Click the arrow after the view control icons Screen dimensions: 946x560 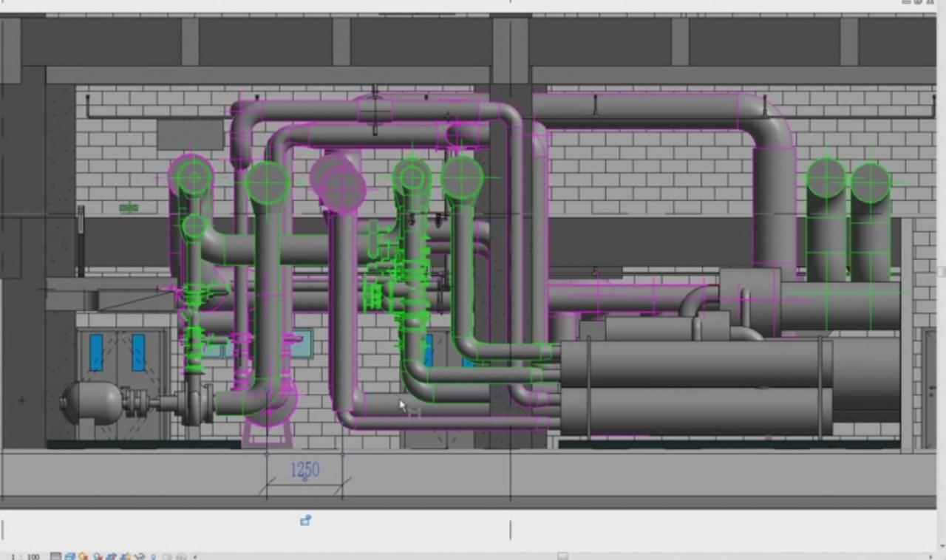(195, 556)
